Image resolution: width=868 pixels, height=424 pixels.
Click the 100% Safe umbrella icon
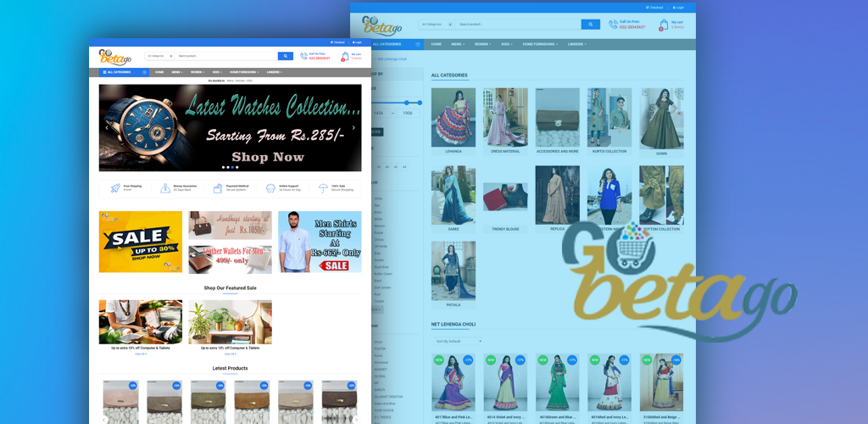coord(323,188)
